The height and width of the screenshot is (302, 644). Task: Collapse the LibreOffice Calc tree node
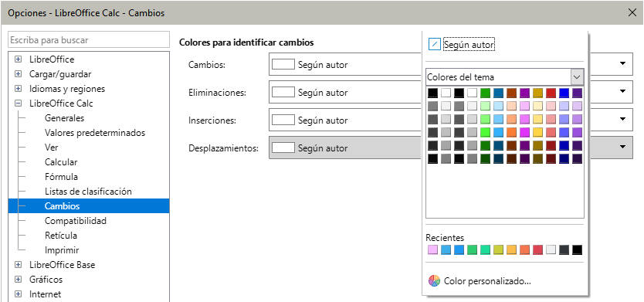[18, 103]
